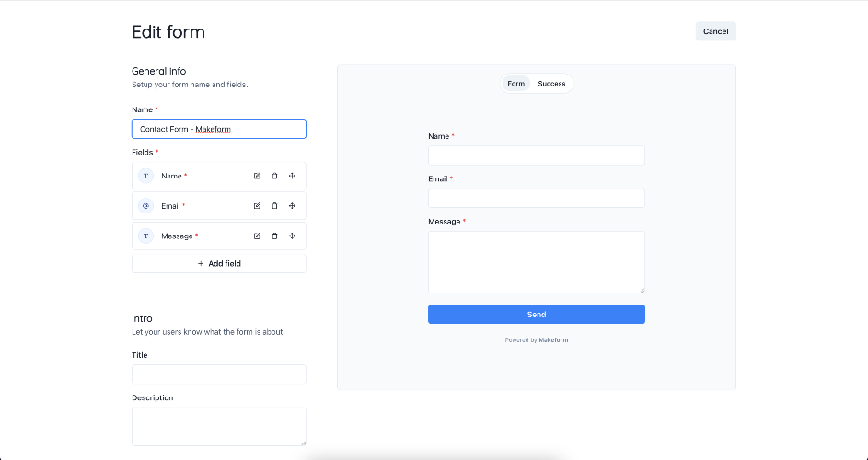The image size is (868, 460).
Task: Click the text type icon of Message field
Action: click(x=145, y=236)
